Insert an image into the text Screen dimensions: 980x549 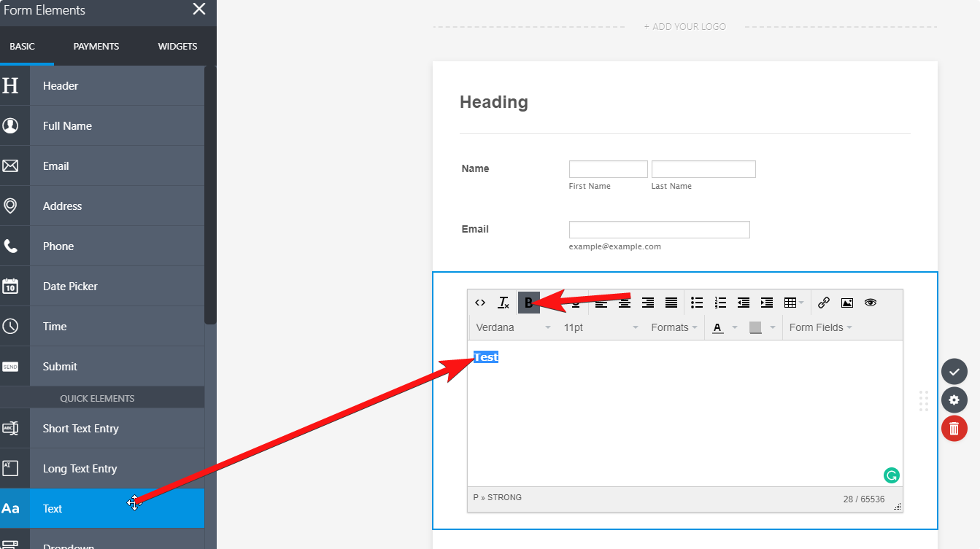click(847, 303)
